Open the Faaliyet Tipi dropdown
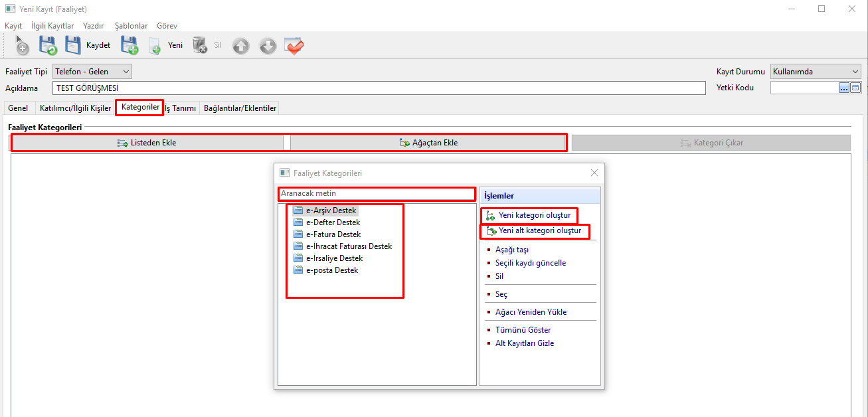This screenshot has height=417, width=868. click(x=92, y=72)
